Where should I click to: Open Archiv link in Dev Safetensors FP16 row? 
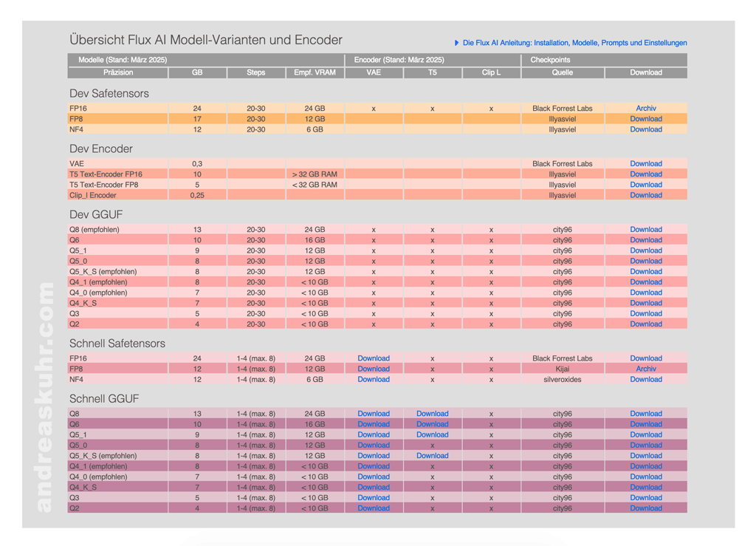pyautogui.click(x=645, y=109)
